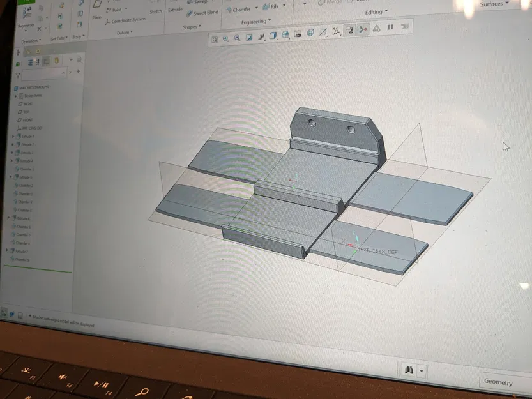Select the Coordinate System tool
The image size is (532, 399).
pos(125,20)
